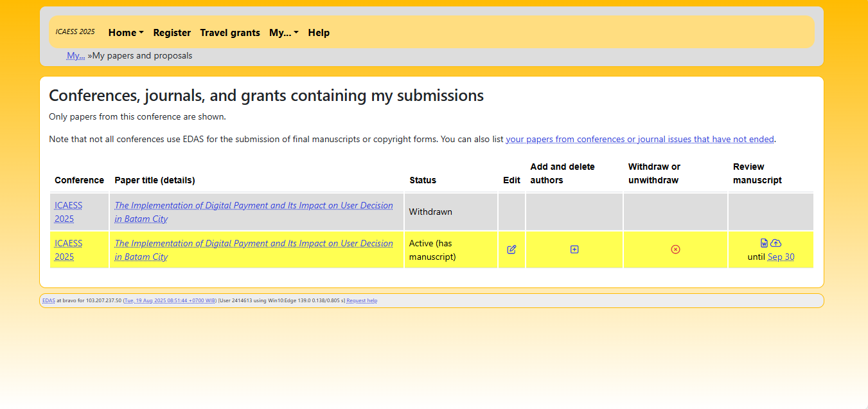Open ICAESS 2025 link in withdrawn row
Image resolution: width=868 pixels, height=409 pixels.
68,212
